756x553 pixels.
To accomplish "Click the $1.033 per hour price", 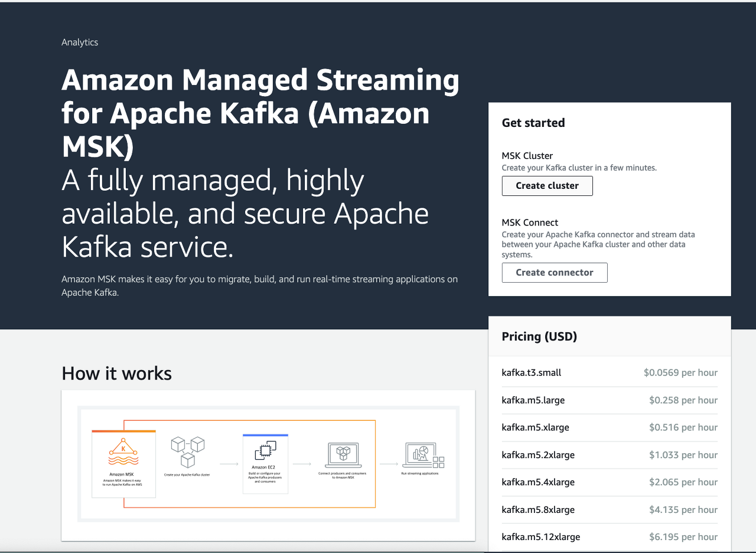I will [x=683, y=455].
